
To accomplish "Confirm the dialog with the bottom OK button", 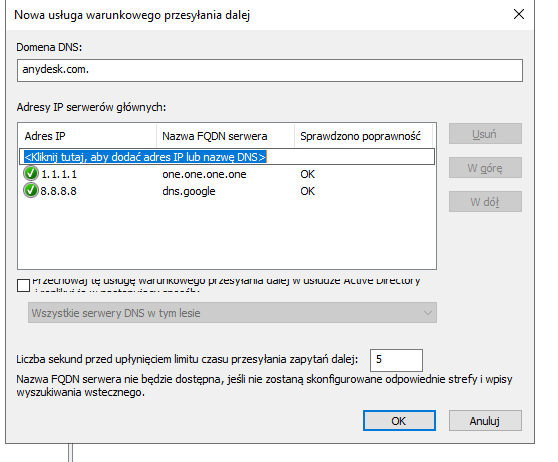I will [399, 421].
